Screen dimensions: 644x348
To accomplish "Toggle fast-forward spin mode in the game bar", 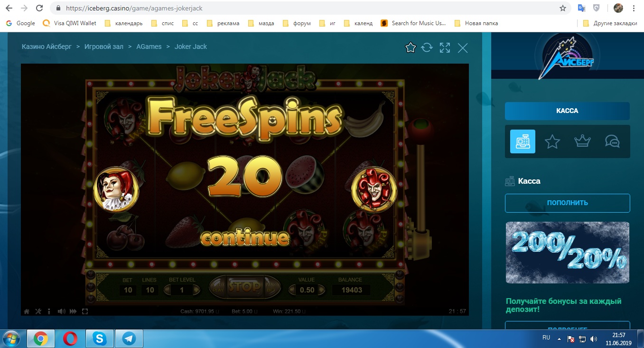I will click(73, 311).
